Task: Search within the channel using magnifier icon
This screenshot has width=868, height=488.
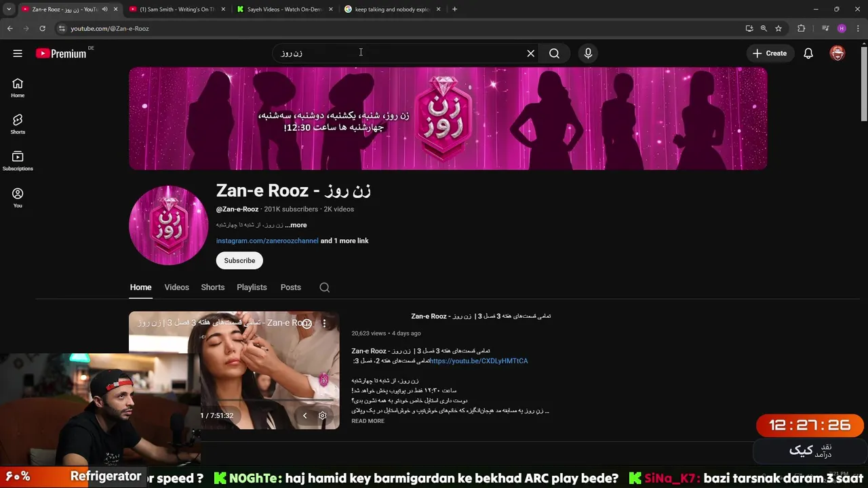Action: [325, 287]
